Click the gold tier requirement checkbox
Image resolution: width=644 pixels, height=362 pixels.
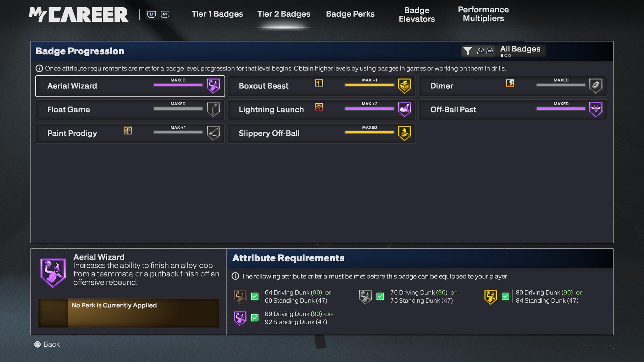click(505, 296)
